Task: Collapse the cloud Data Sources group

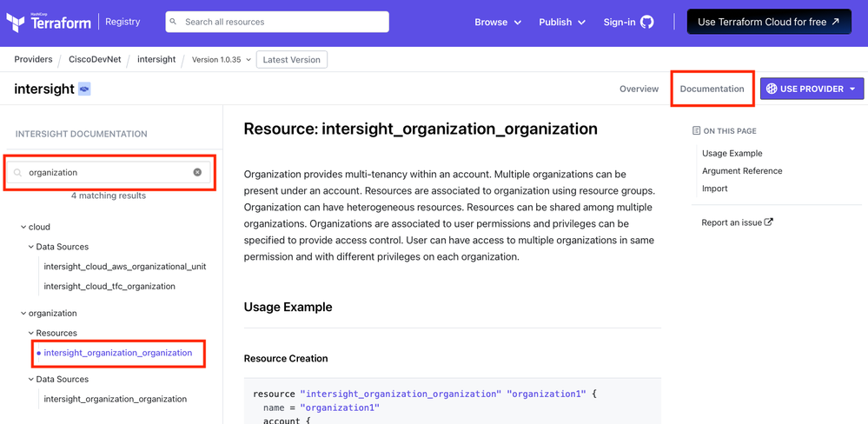Action: point(31,247)
